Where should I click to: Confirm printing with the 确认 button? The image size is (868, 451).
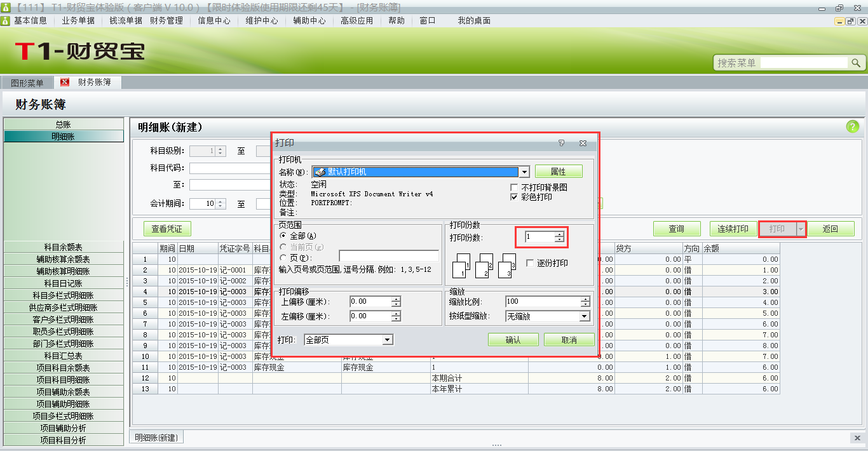point(513,340)
